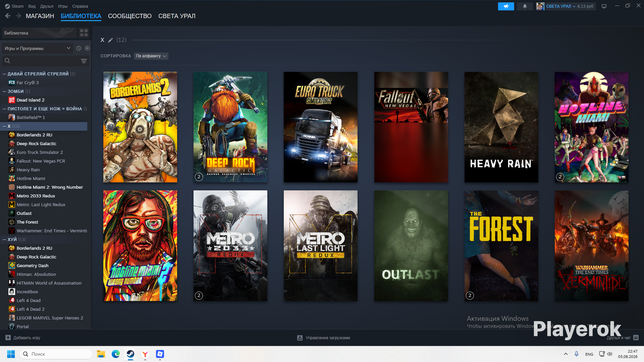
Task: Go back with the left arrow
Action: click(x=8, y=16)
